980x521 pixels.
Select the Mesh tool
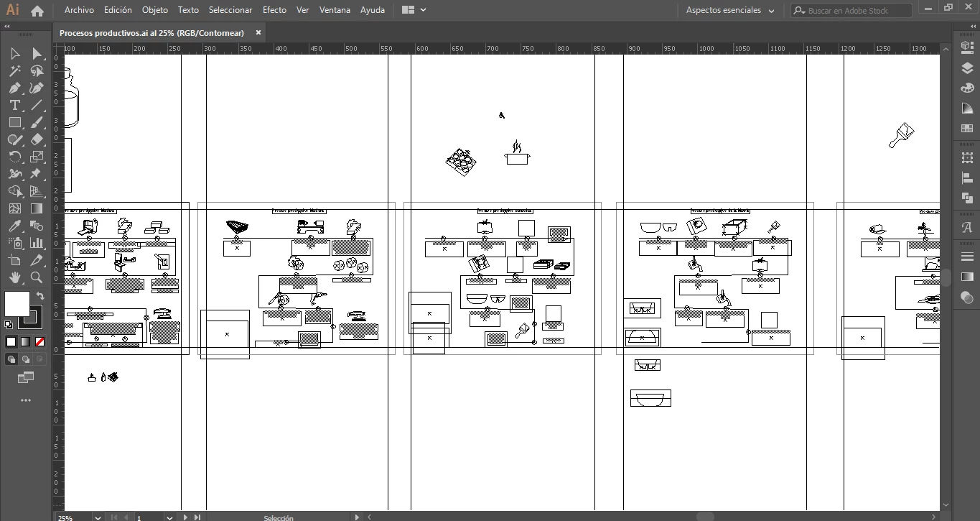[15, 208]
